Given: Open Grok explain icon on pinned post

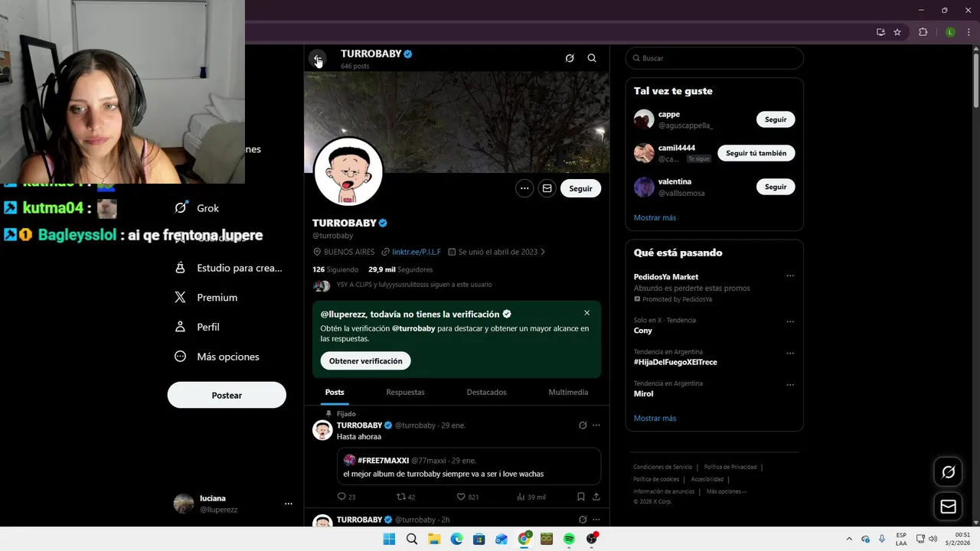Looking at the screenshot, I should coord(583,425).
